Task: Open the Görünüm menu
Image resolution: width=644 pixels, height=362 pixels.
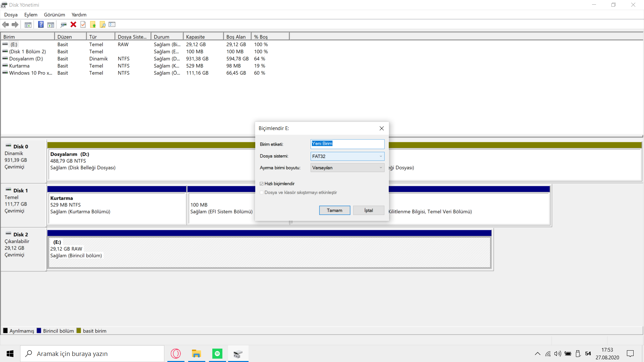Action: [x=54, y=15]
